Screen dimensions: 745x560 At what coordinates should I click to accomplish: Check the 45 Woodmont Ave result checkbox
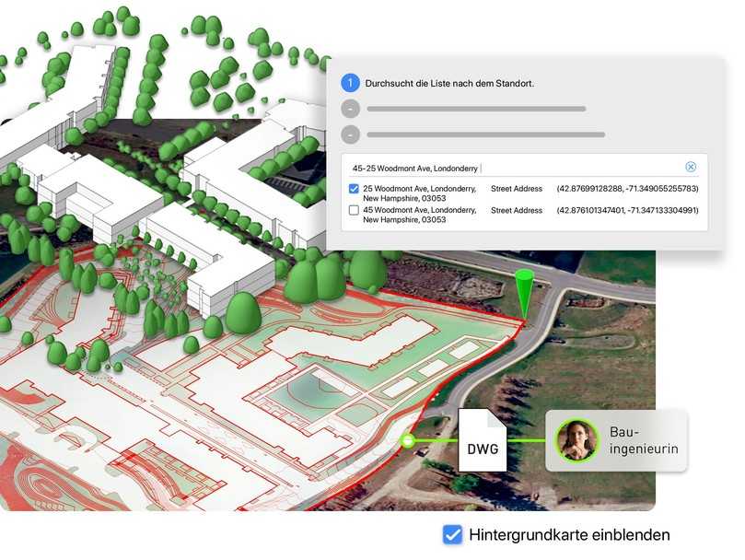pos(354,210)
